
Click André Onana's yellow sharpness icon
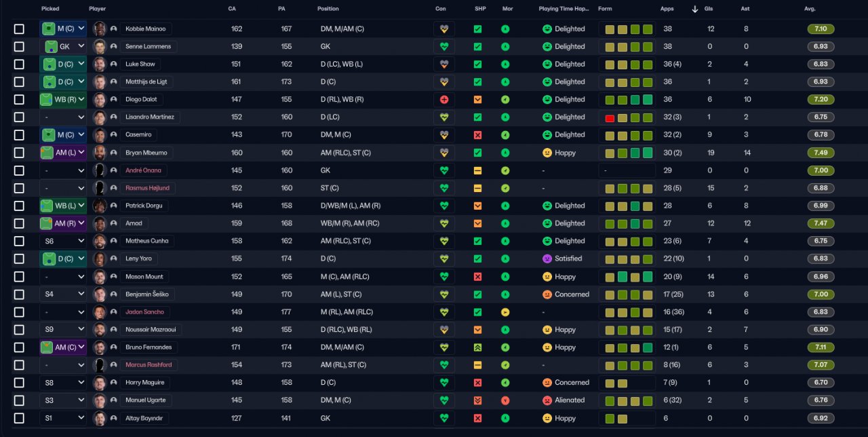[x=477, y=170]
